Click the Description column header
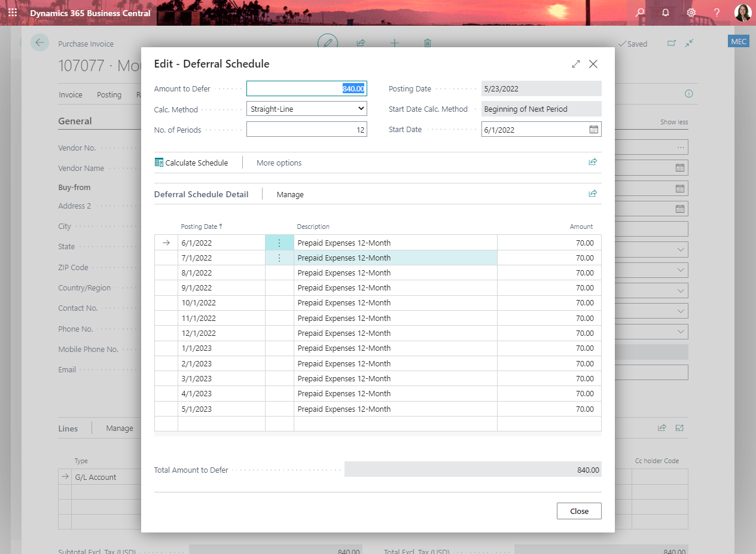 [313, 227]
